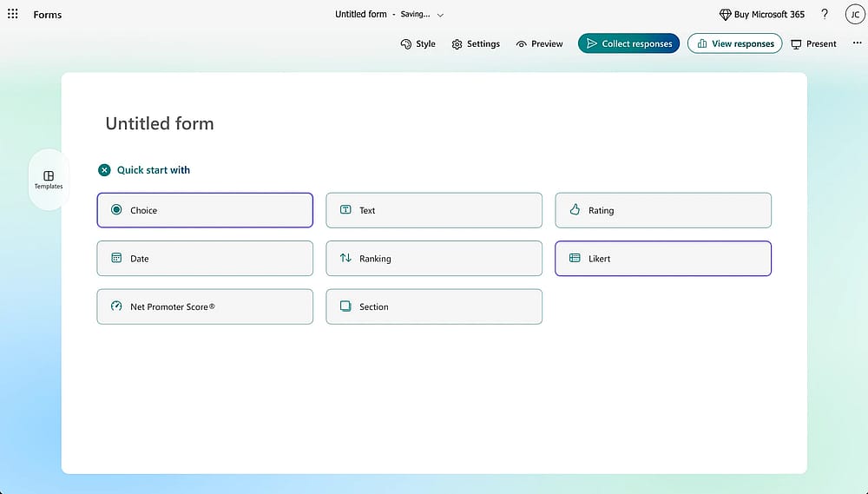Add a Section
868x494 pixels.
point(434,306)
